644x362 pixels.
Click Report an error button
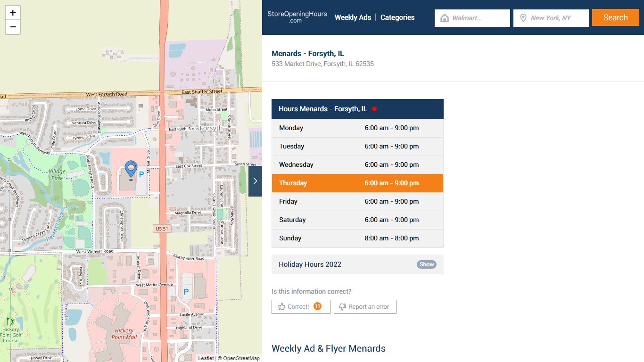pos(365,306)
